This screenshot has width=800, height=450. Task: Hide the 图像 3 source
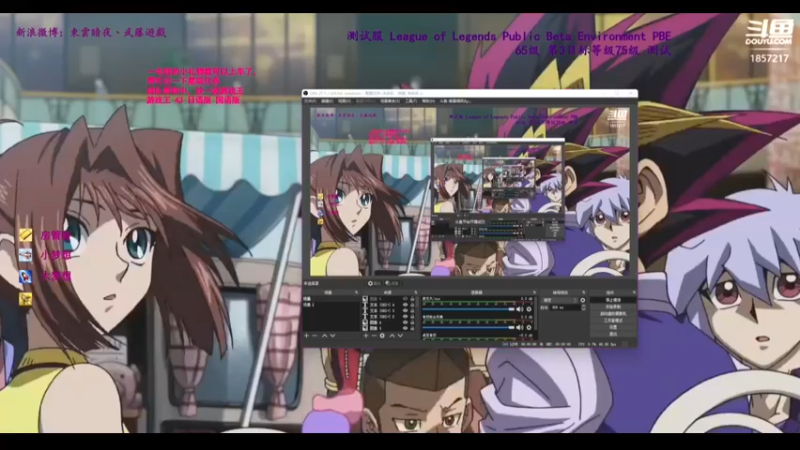406,328
